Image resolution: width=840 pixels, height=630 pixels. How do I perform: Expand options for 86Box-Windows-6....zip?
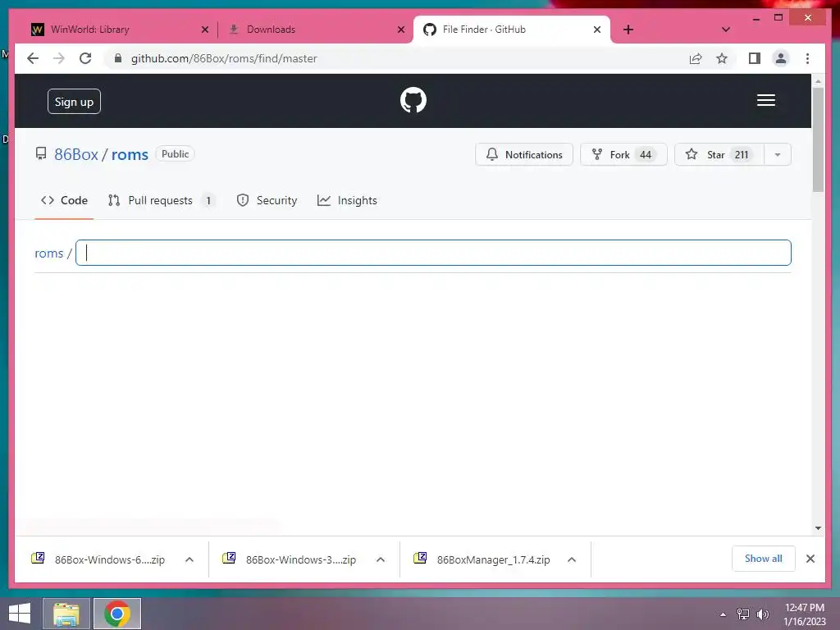click(x=189, y=559)
